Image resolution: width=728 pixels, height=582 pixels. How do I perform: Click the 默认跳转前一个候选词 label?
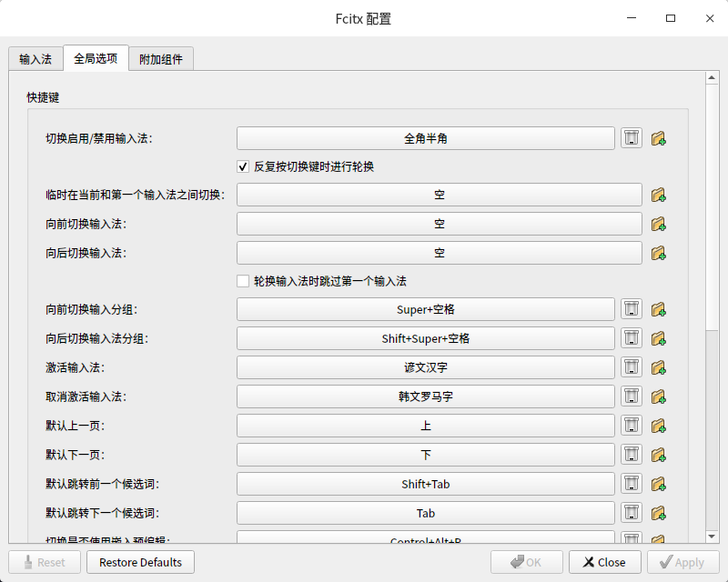click(x=103, y=484)
